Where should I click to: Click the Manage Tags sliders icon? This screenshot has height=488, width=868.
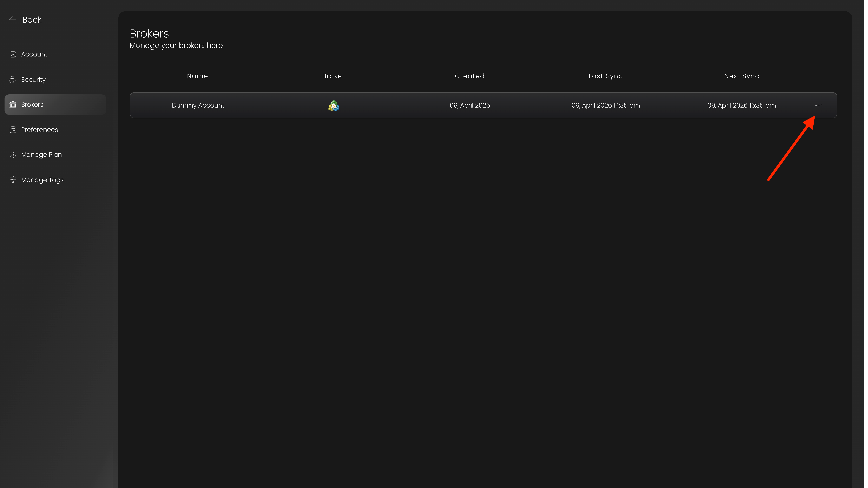point(13,180)
